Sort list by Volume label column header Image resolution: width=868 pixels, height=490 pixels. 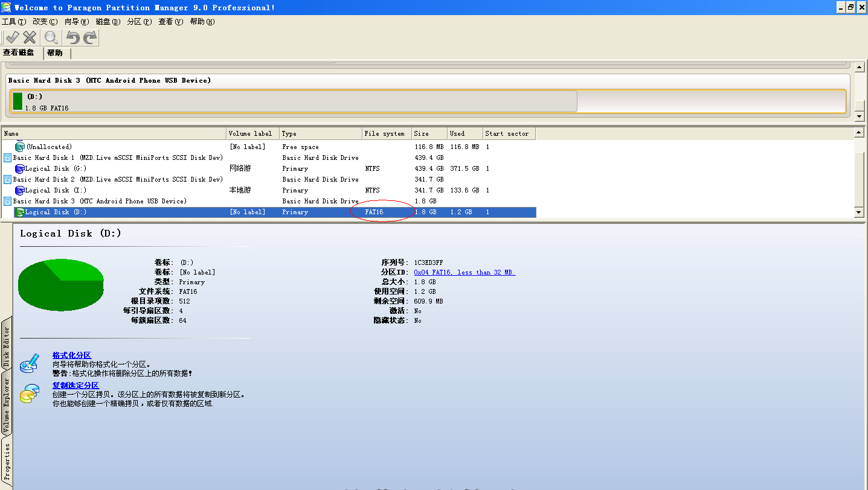(x=253, y=133)
